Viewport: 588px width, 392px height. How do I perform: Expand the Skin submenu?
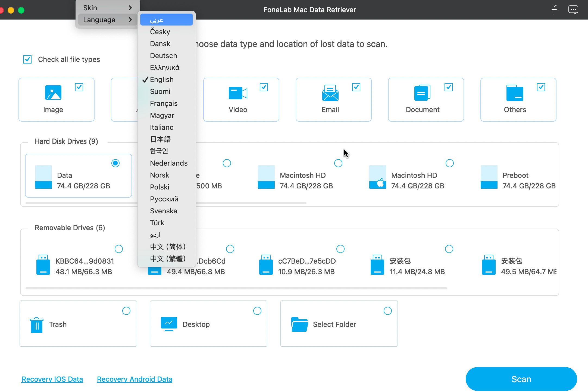pos(108,8)
